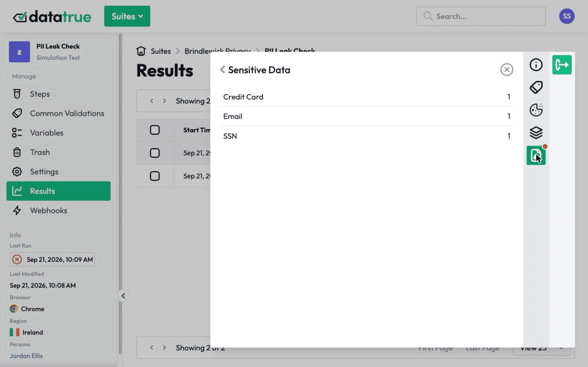
Task: Toggle the select-all checkbox in table header
Action: pyautogui.click(x=155, y=130)
